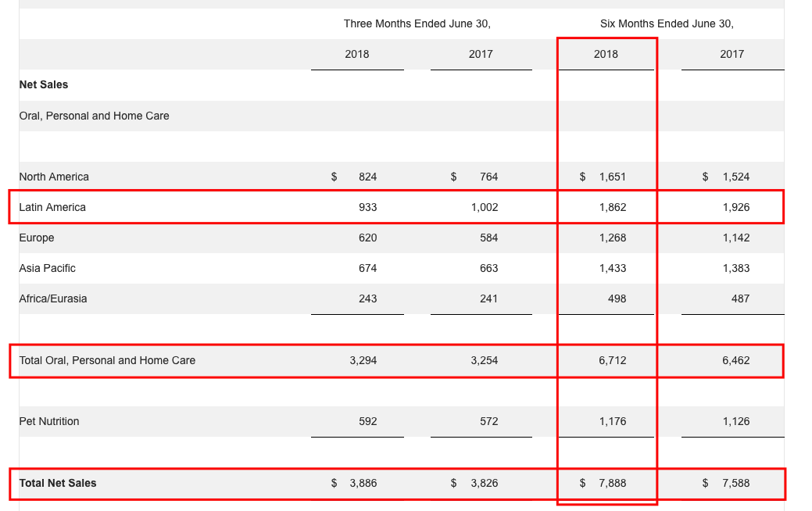Click the "Oral, Personal and Home Care" label
The image size is (812, 511).
(94, 116)
